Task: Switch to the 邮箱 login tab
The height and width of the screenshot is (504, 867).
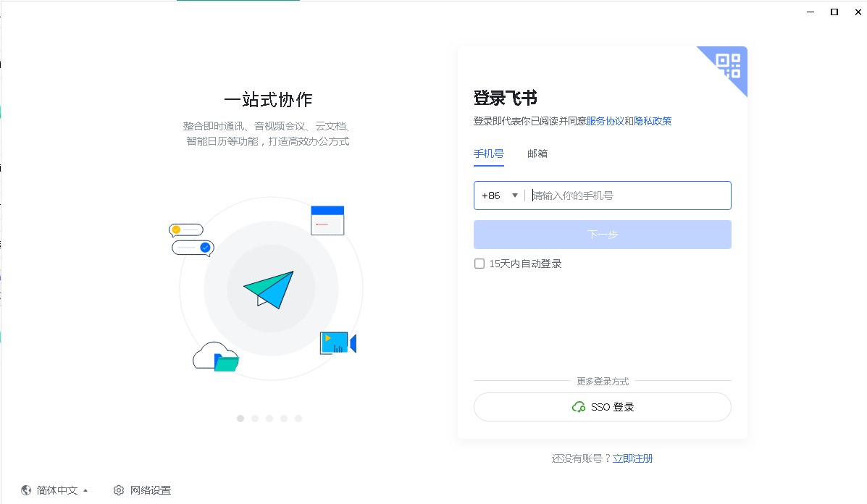Action: tap(537, 154)
